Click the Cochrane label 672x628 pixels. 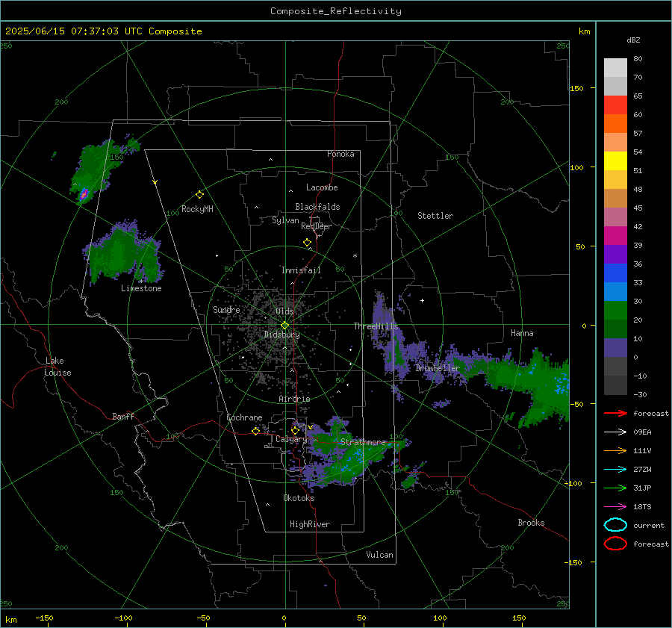click(x=244, y=417)
